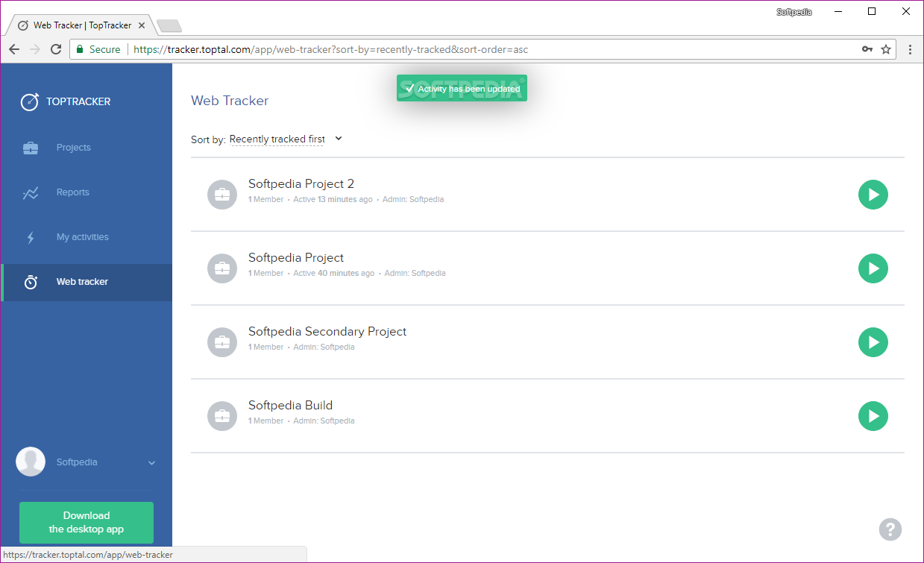Click the My activities lightning icon

click(x=31, y=238)
